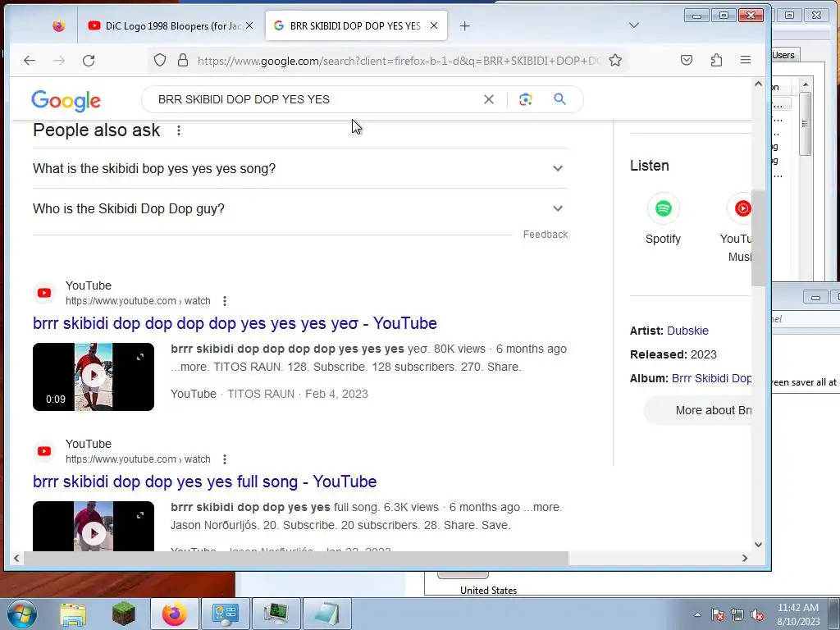Click the 'More about' button in knowledge panel
Viewport: 840px width, 630px height.
tap(697, 410)
